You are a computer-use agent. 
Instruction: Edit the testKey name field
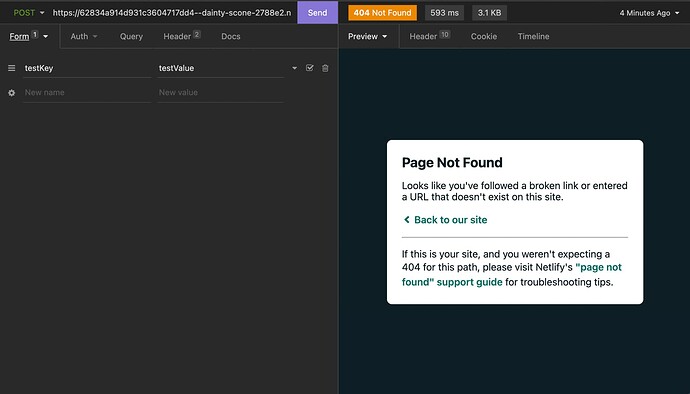(87, 68)
